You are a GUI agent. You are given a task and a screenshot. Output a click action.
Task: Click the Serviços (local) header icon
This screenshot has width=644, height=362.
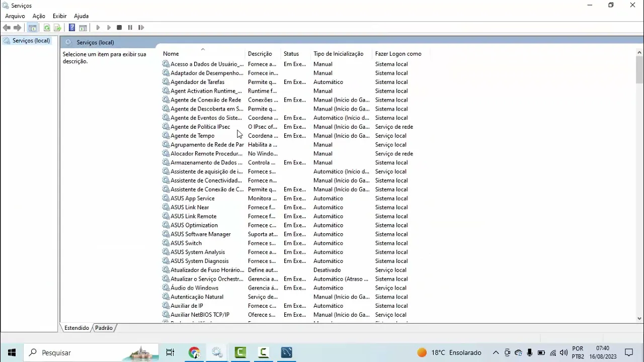pyautogui.click(x=68, y=42)
